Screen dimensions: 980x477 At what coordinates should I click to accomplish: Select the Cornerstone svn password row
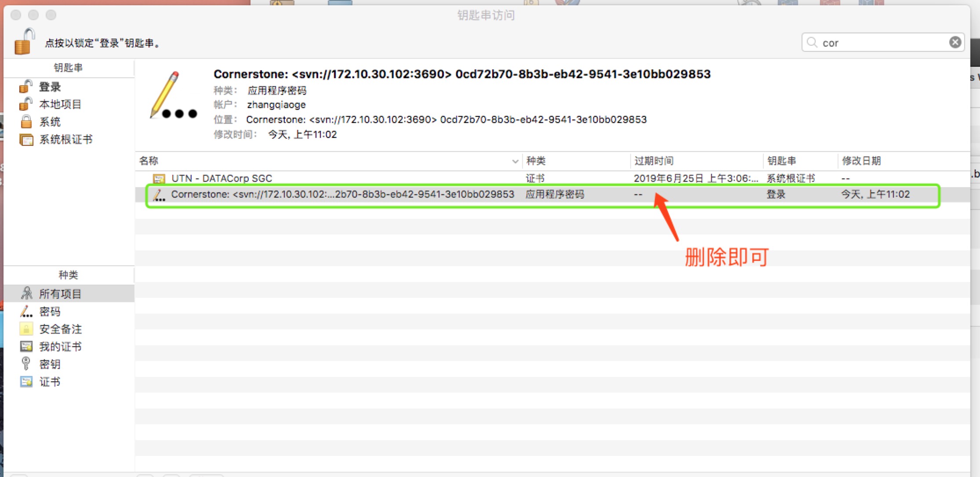[552, 195]
